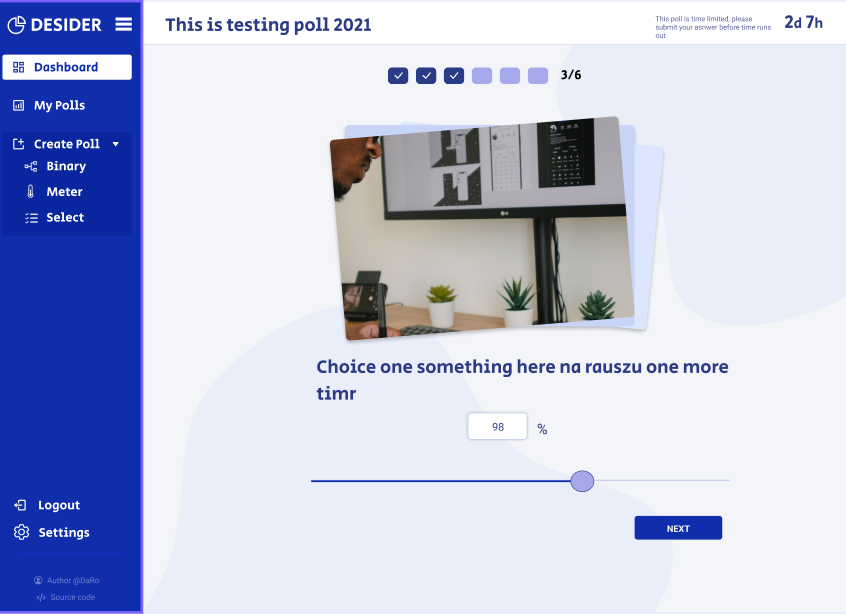
Task: Click the Settings gear icon
Action: click(x=21, y=532)
